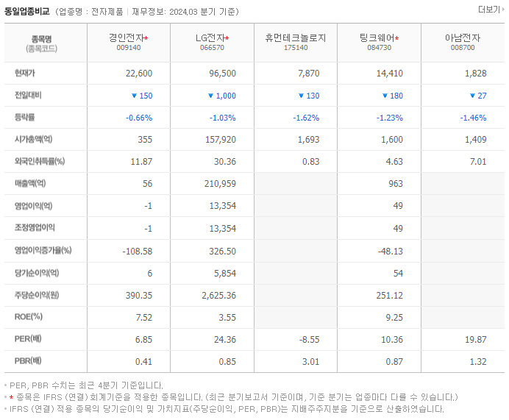The image size is (509, 420).
Task: Select the PER(배) row label
Action: [x=28, y=339]
